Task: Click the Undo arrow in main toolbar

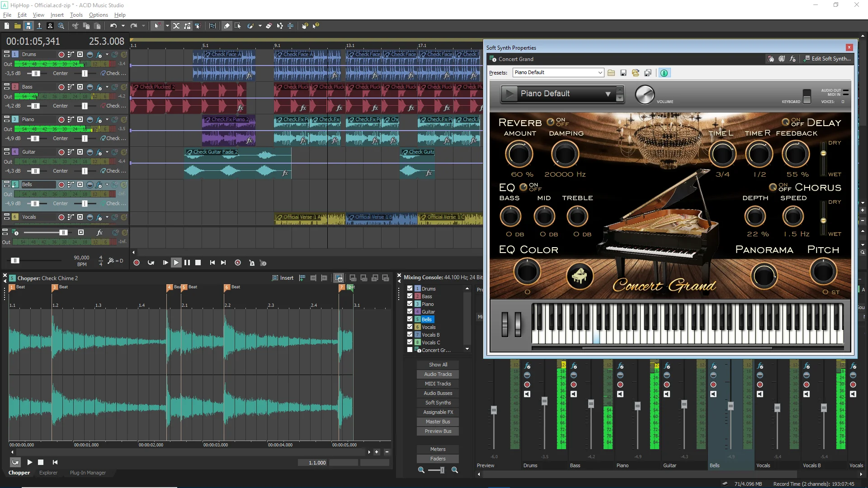Action: [x=113, y=26]
